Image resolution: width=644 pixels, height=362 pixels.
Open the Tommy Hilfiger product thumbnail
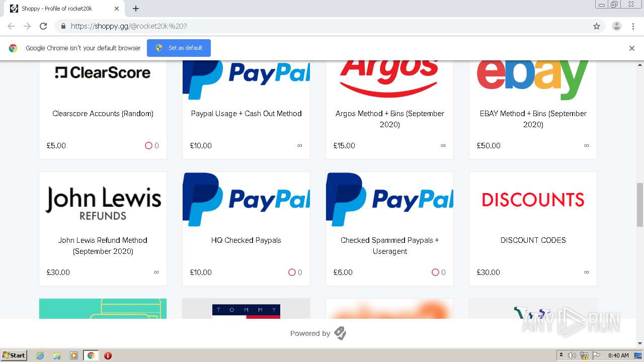coord(246,309)
